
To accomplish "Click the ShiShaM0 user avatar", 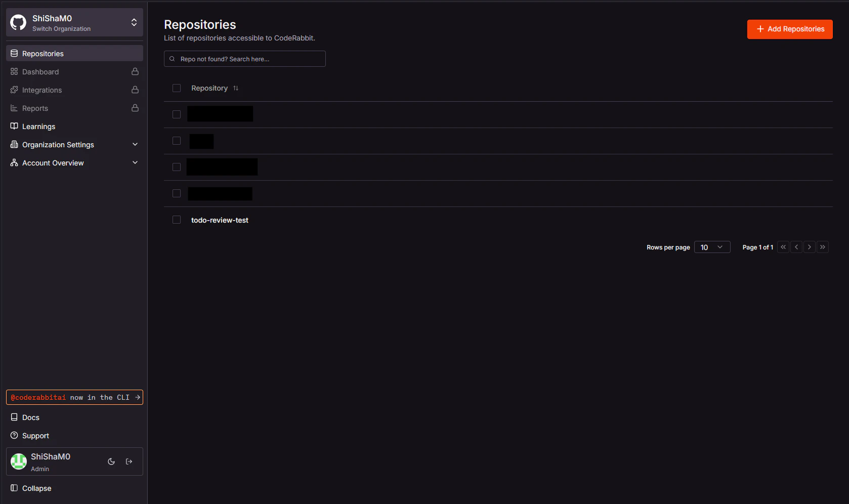I will click(19, 461).
